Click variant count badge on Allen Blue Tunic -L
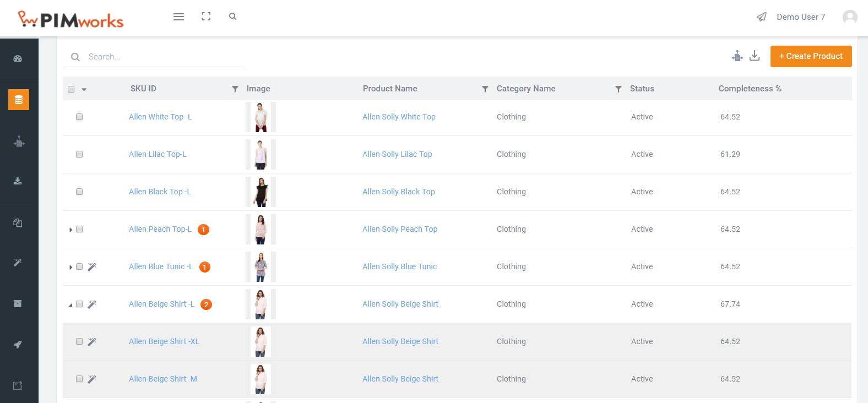 (x=204, y=267)
